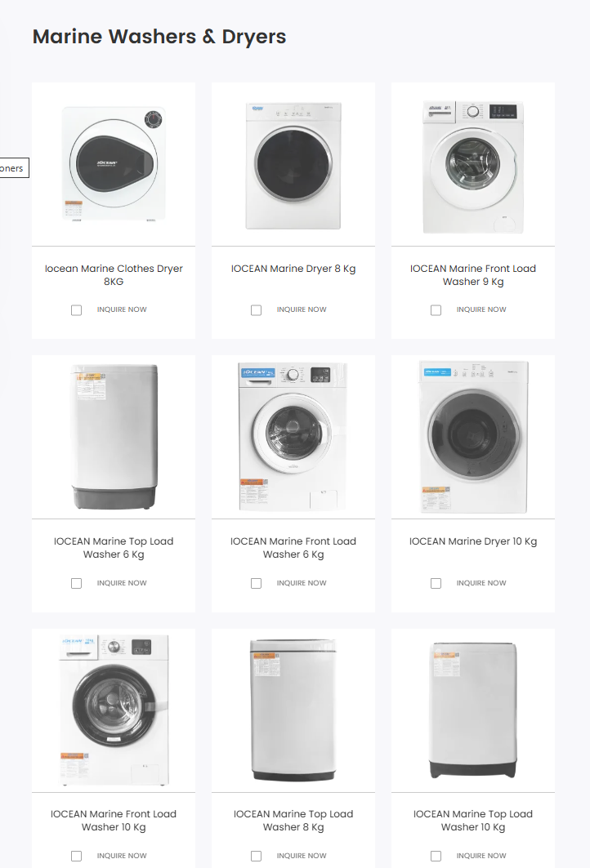Enable checkbox for Top Load Washer 6 Kg

pyautogui.click(x=77, y=583)
